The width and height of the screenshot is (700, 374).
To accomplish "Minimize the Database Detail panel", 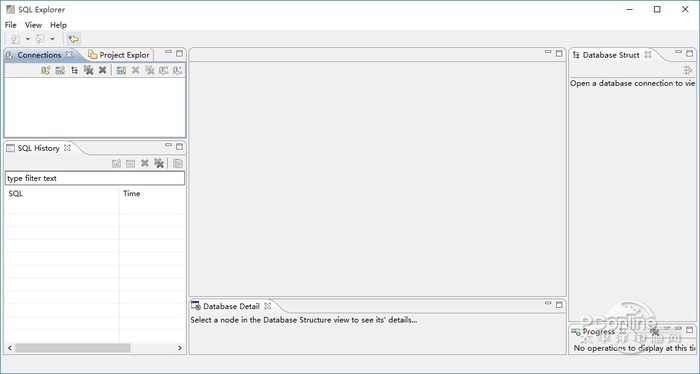I will 548,304.
